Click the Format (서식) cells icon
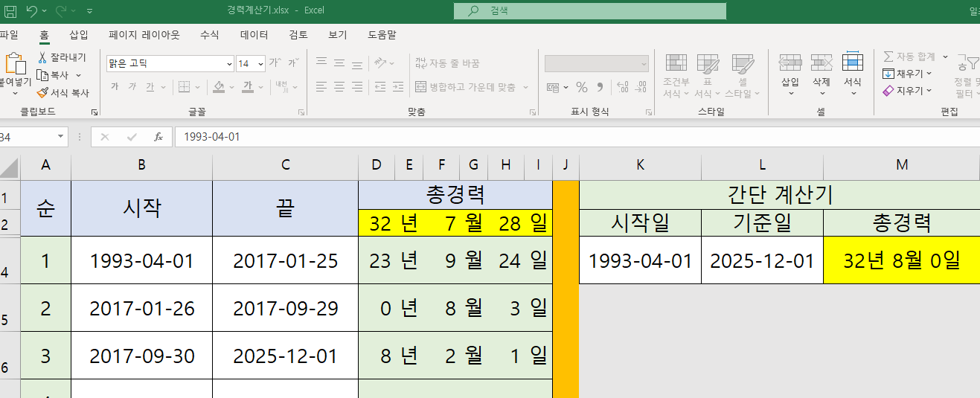 tap(852, 63)
